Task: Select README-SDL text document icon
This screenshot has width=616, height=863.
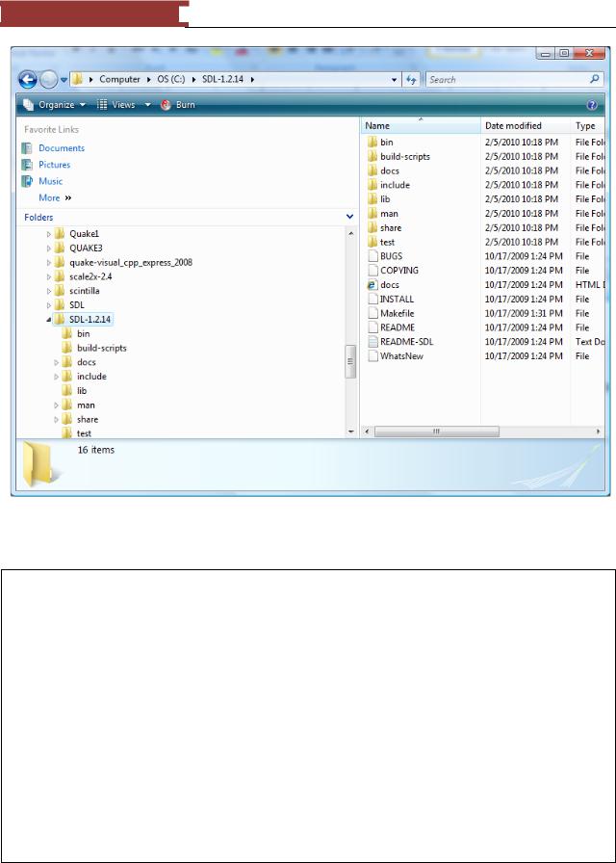Action: tap(372, 342)
